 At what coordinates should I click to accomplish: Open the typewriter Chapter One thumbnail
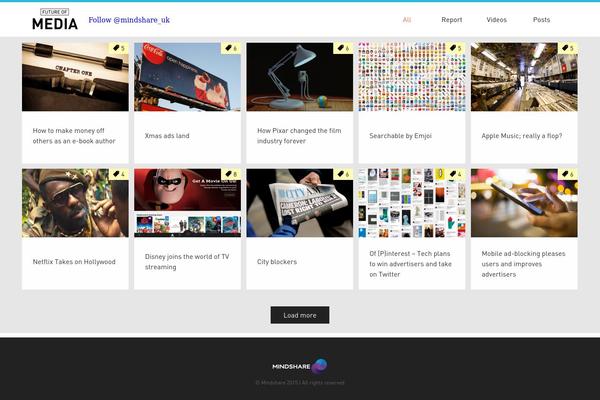tap(75, 77)
